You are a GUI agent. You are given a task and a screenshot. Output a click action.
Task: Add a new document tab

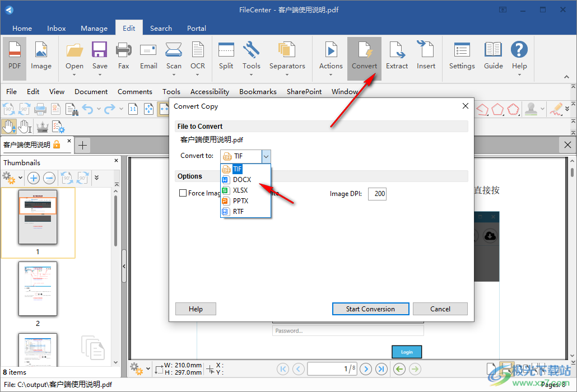pos(83,145)
